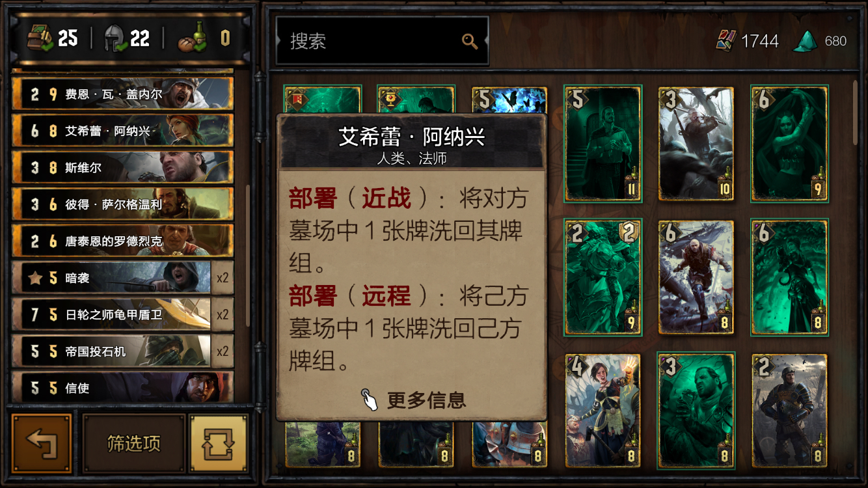Select 彼得·萨尔格温利 in the deck list
Viewport: 868px width, 488px height.
[x=122, y=204]
